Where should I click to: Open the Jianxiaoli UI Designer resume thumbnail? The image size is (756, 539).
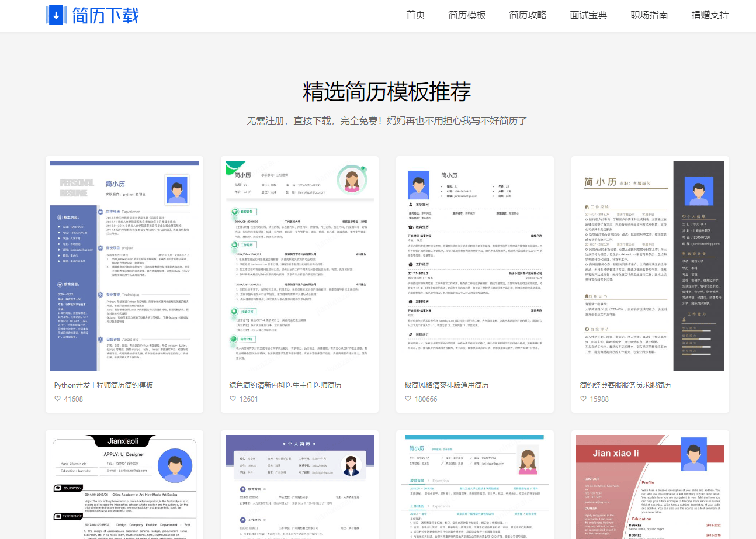click(x=124, y=485)
